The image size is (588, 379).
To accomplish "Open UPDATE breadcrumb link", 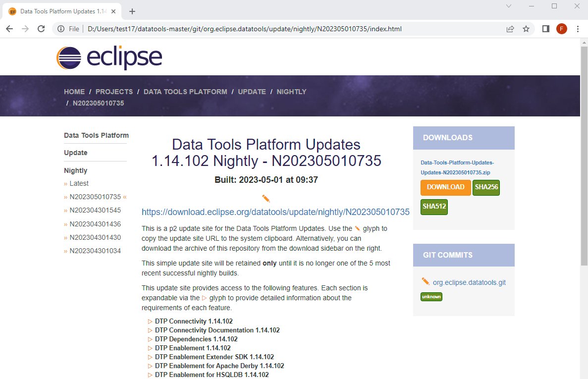I will [252, 92].
